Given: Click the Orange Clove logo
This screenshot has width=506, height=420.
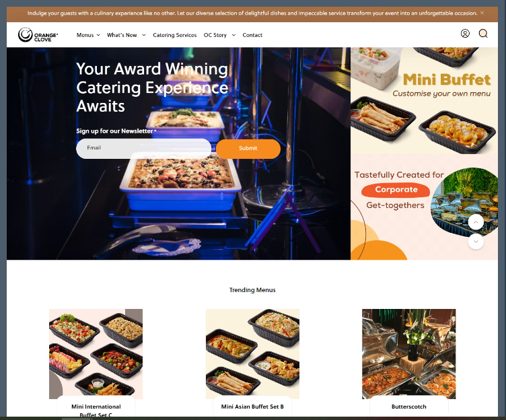Looking at the screenshot, I should pos(38,35).
